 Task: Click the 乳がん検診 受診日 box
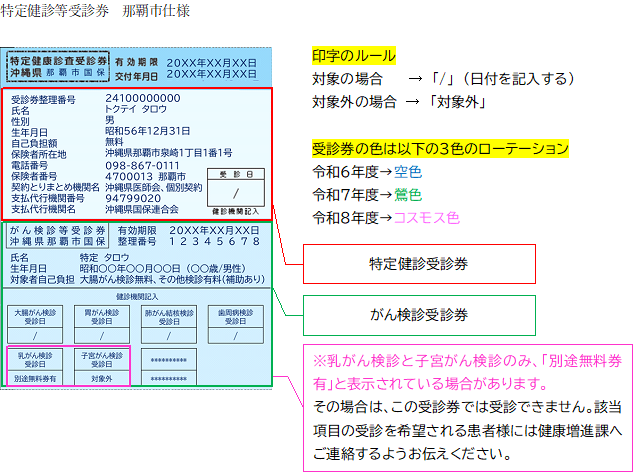click(35, 359)
